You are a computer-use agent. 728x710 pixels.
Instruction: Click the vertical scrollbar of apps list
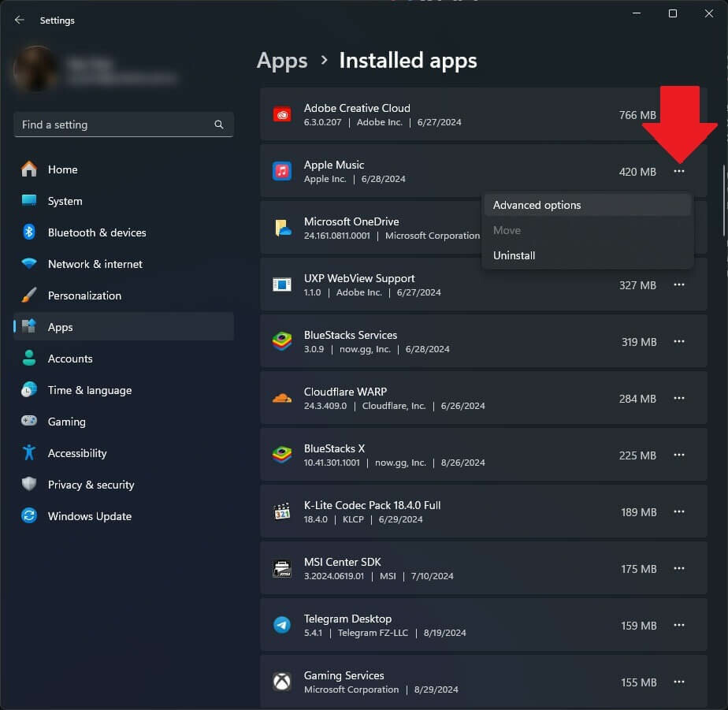coord(724,201)
